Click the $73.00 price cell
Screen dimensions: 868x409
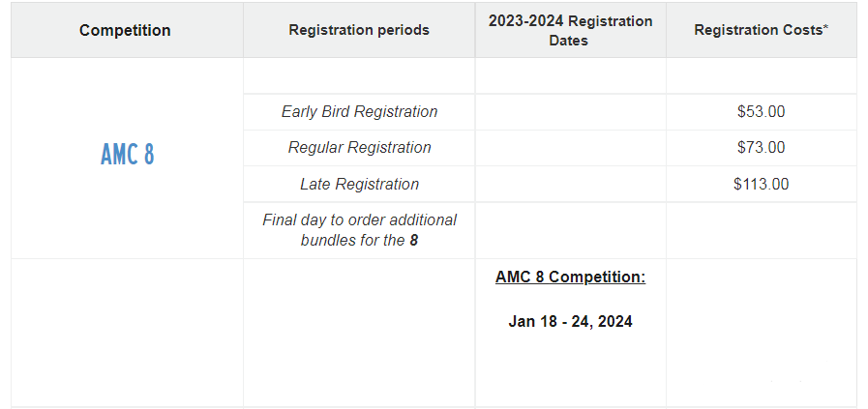(762, 148)
